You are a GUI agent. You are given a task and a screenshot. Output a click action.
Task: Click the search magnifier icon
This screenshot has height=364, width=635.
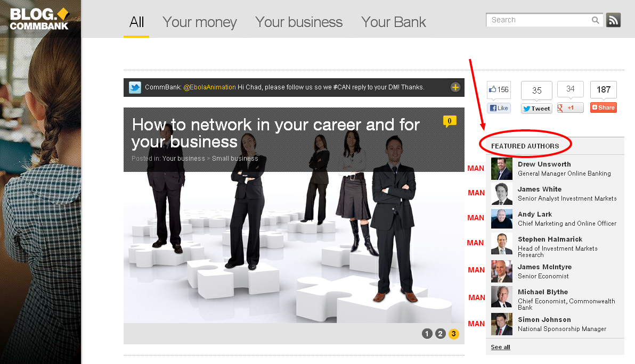595,20
